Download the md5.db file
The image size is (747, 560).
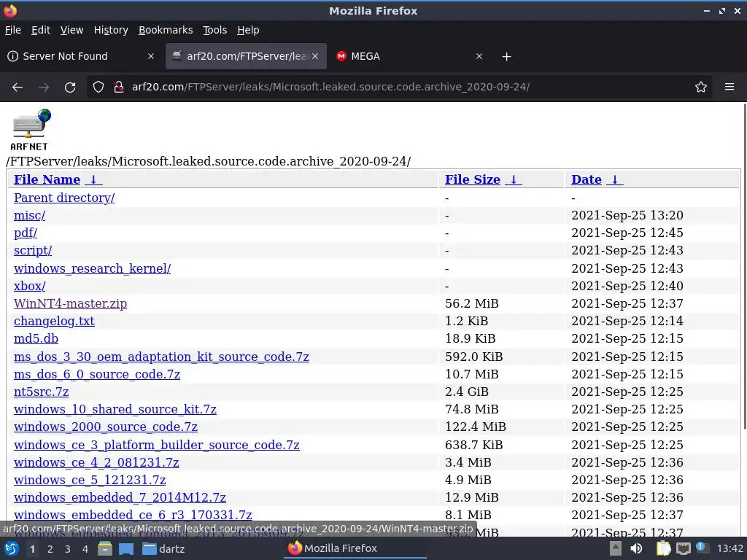tap(36, 338)
